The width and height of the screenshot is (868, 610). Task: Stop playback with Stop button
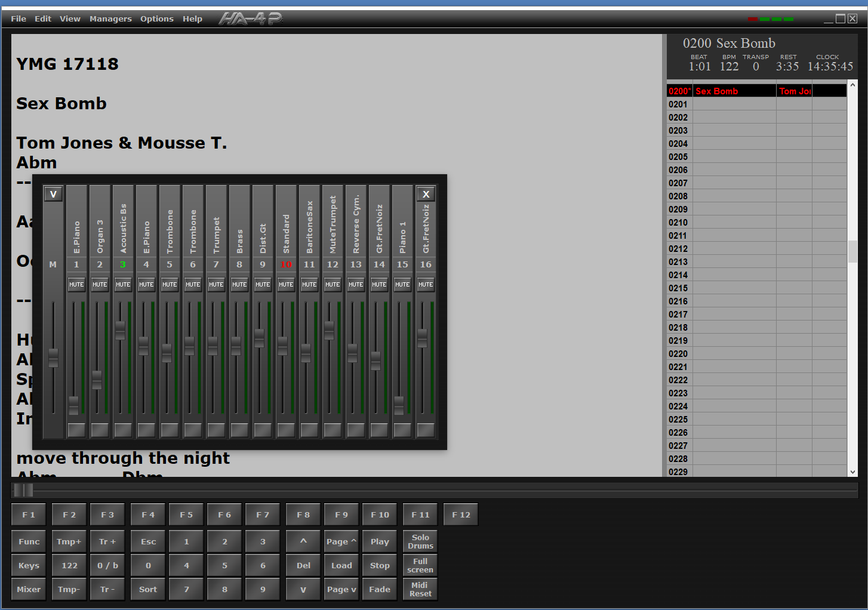[380, 565]
